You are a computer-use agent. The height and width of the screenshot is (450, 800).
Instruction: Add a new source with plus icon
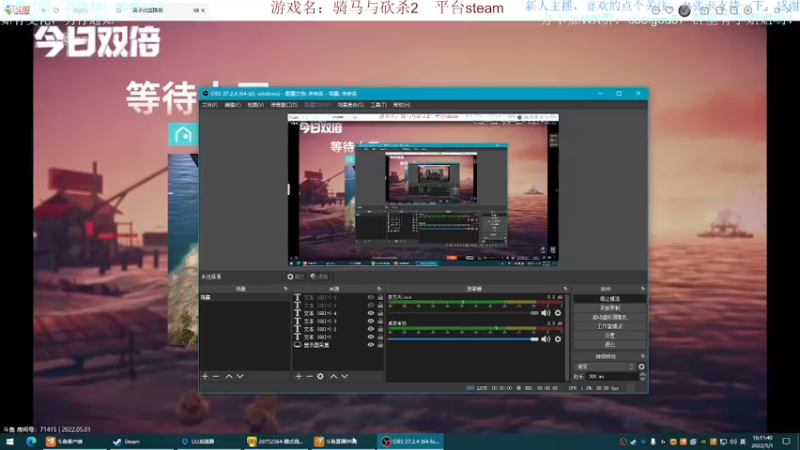click(x=298, y=377)
